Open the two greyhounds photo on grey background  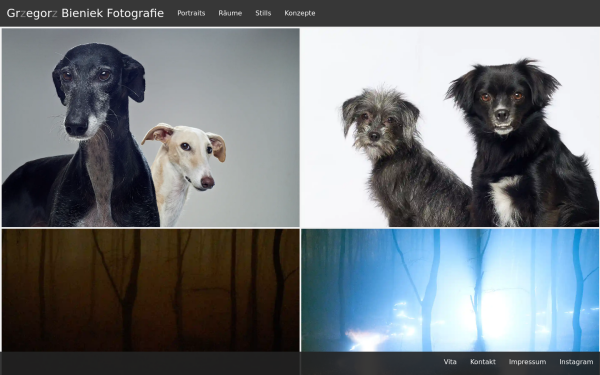pyautogui.click(x=151, y=127)
